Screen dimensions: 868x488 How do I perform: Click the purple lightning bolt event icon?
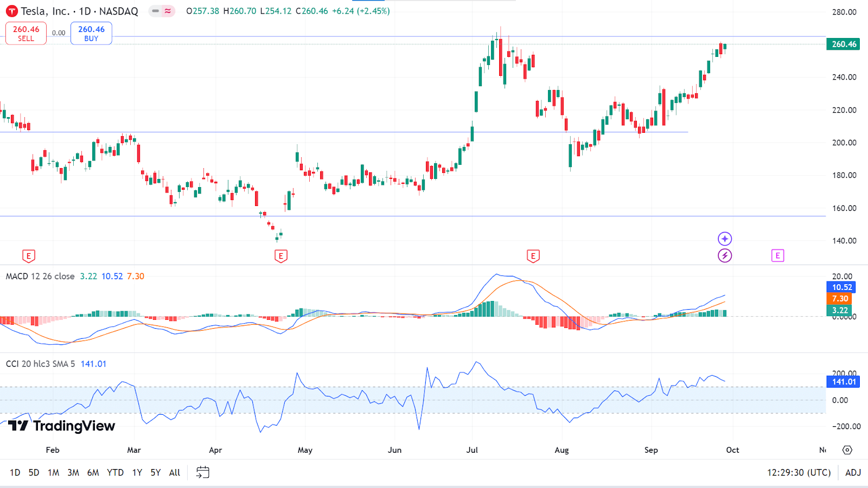tap(725, 255)
